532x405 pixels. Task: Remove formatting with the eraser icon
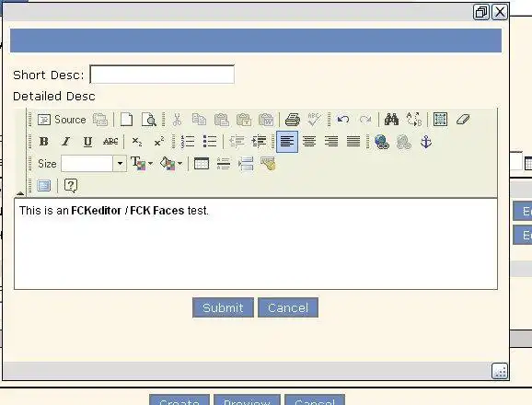tap(463, 120)
